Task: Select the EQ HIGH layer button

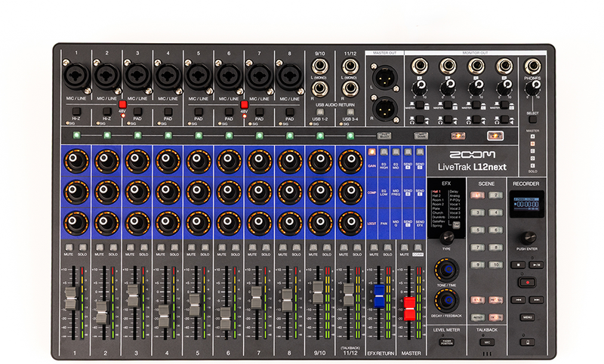Action: click(x=384, y=152)
